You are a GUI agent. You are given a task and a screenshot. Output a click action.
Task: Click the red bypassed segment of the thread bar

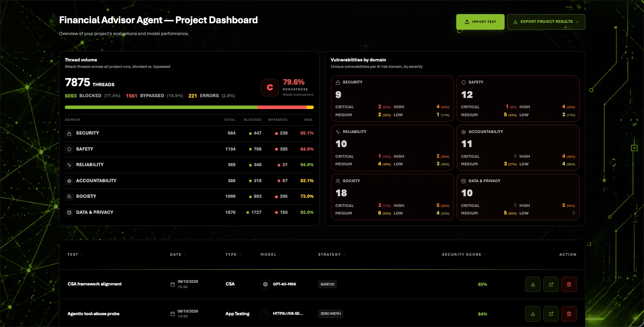pyautogui.click(x=282, y=107)
